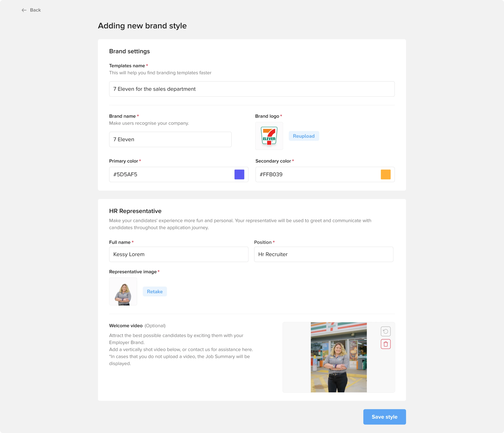Screen dimensions: 504x433
Task: Click the Templates name input field
Action: coord(252,89)
